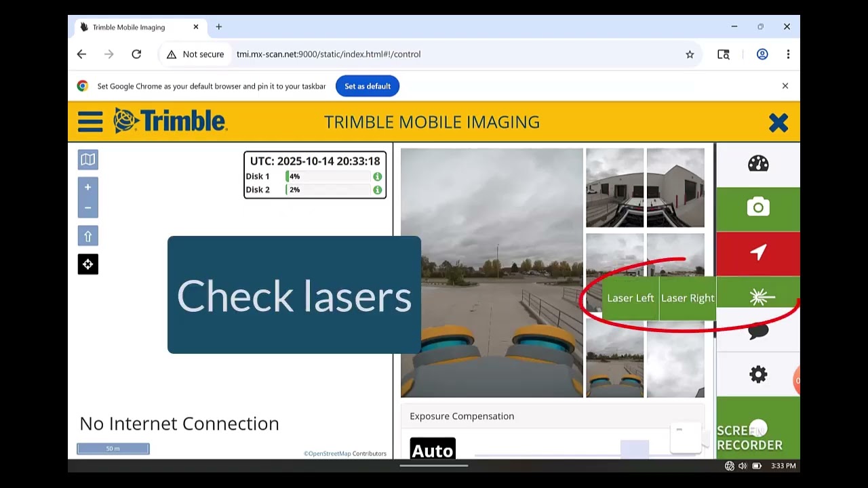The image size is (868, 488).
Task: Close the Trimble Mobile Imaging tab
Action: pos(196,27)
